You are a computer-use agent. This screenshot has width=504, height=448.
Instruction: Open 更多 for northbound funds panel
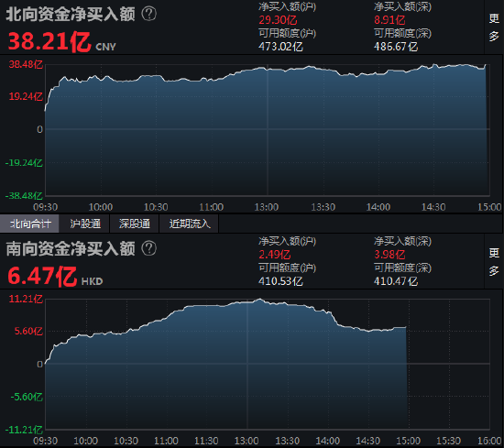pyautogui.click(x=494, y=27)
